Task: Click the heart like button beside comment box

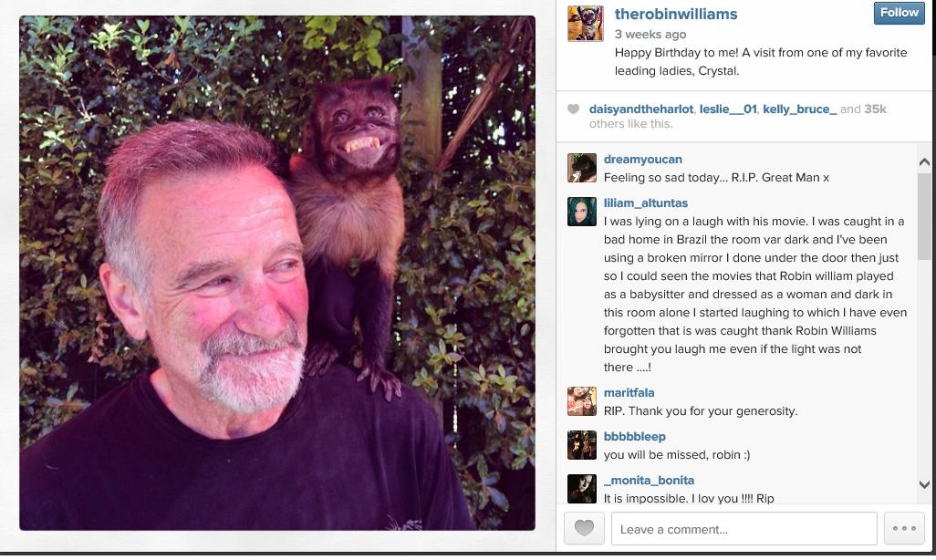Action: [584, 529]
